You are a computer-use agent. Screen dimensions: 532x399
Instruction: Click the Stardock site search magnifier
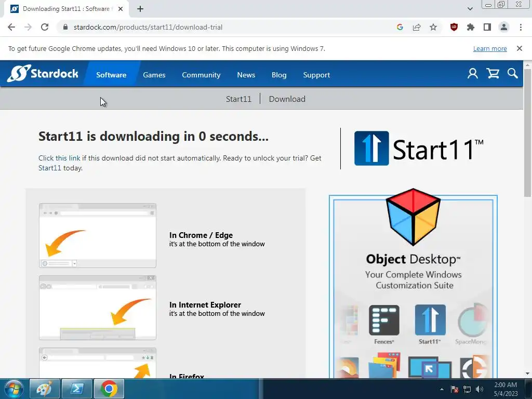point(513,73)
